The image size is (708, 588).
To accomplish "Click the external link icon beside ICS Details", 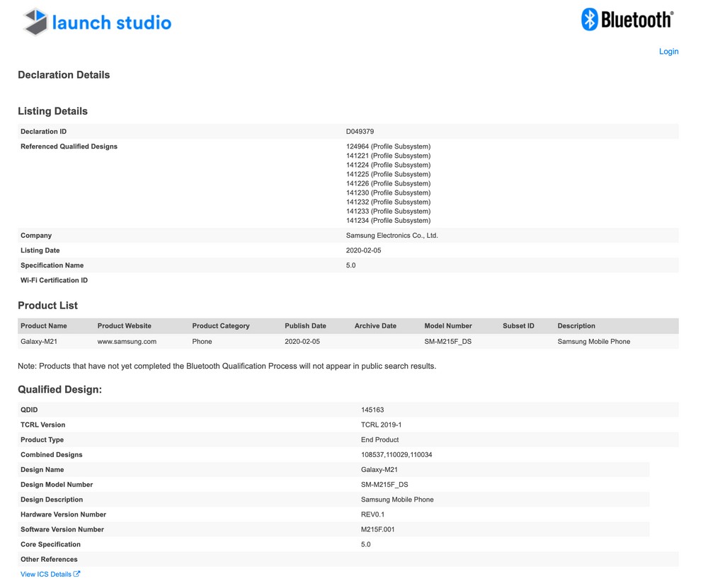I will click(76, 574).
